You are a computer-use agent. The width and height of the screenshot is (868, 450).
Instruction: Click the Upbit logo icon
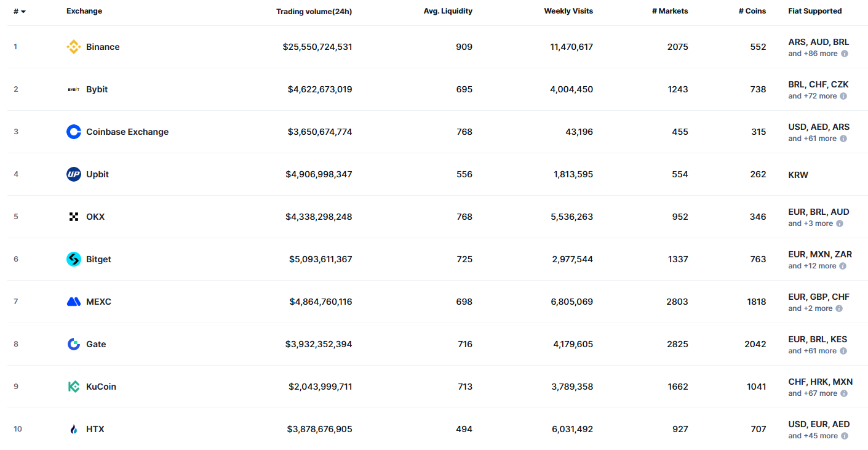pos(74,174)
